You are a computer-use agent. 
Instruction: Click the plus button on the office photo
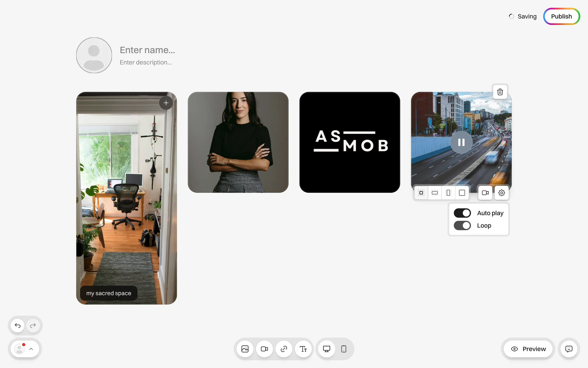pyautogui.click(x=166, y=103)
